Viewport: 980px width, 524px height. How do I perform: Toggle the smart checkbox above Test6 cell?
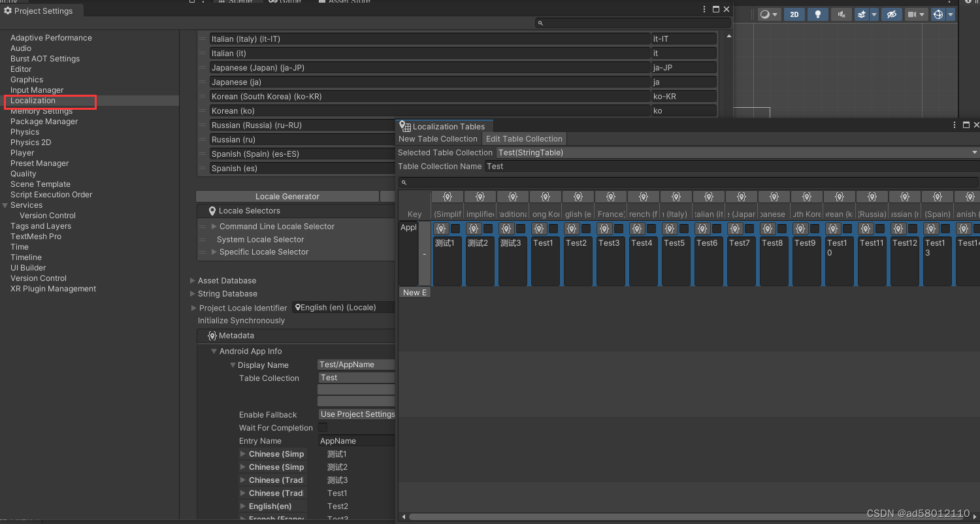tap(717, 229)
